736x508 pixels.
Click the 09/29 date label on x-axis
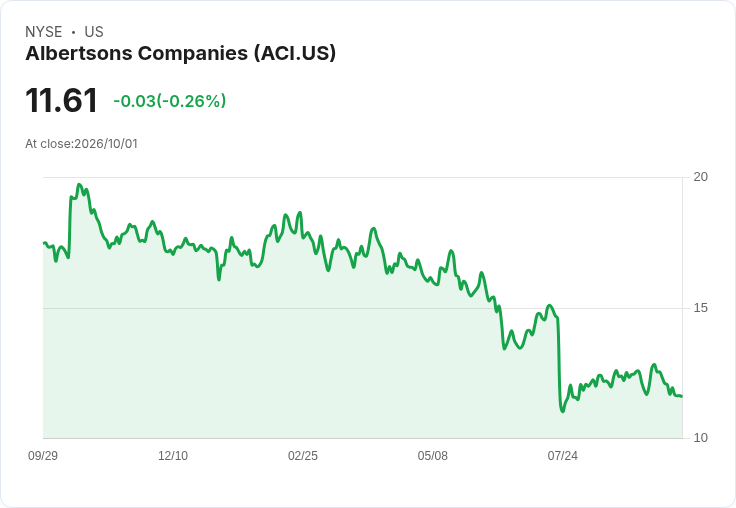tap(43, 456)
